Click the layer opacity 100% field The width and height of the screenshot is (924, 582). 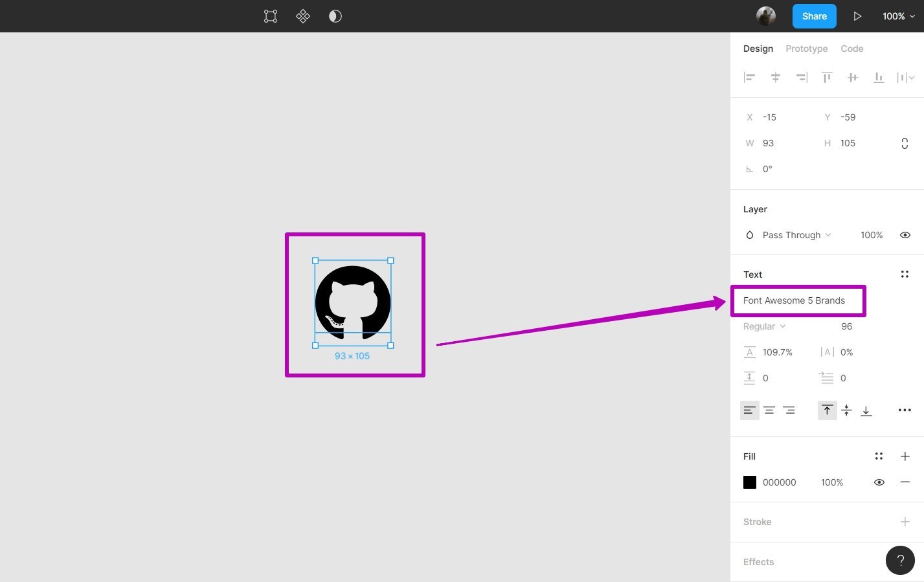point(872,235)
